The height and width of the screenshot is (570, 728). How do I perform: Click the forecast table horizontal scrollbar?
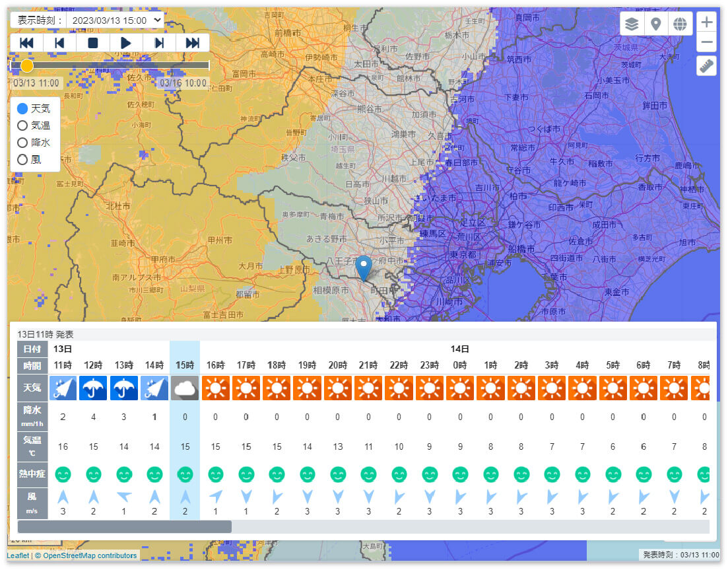[x=125, y=526]
